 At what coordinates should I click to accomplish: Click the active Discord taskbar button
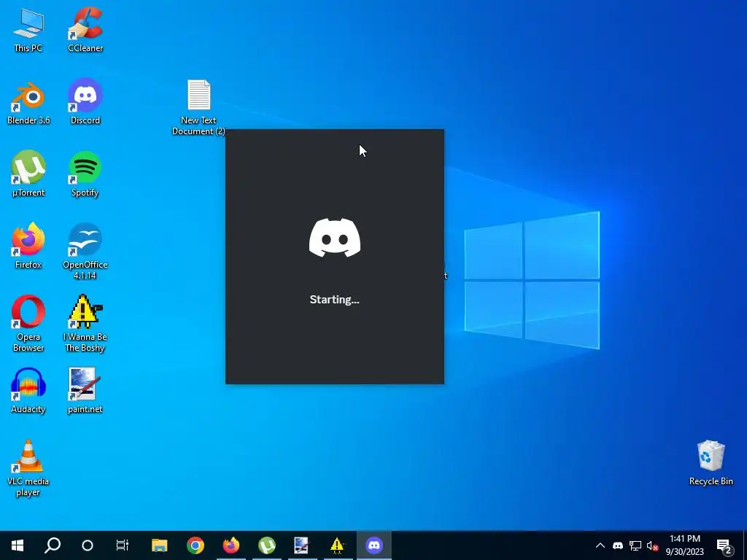coord(374,545)
